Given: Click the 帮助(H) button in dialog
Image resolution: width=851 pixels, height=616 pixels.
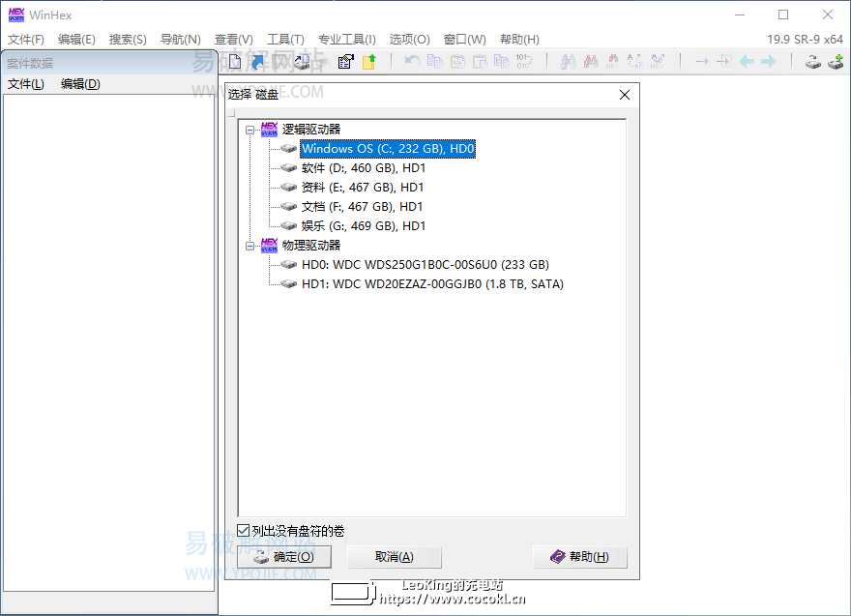Looking at the screenshot, I should (580, 557).
